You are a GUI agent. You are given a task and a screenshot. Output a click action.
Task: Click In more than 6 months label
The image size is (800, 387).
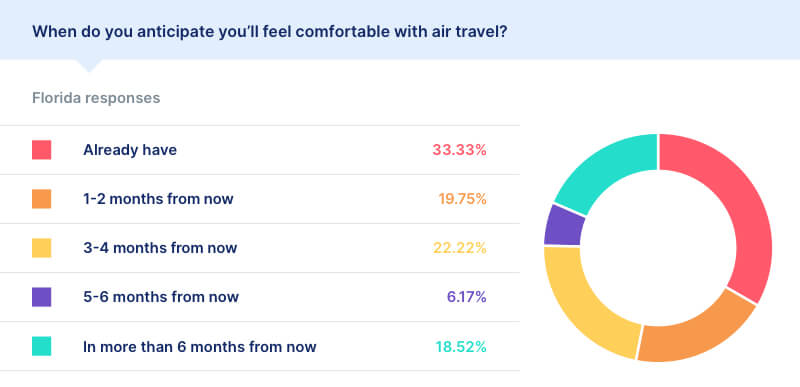click(x=199, y=347)
